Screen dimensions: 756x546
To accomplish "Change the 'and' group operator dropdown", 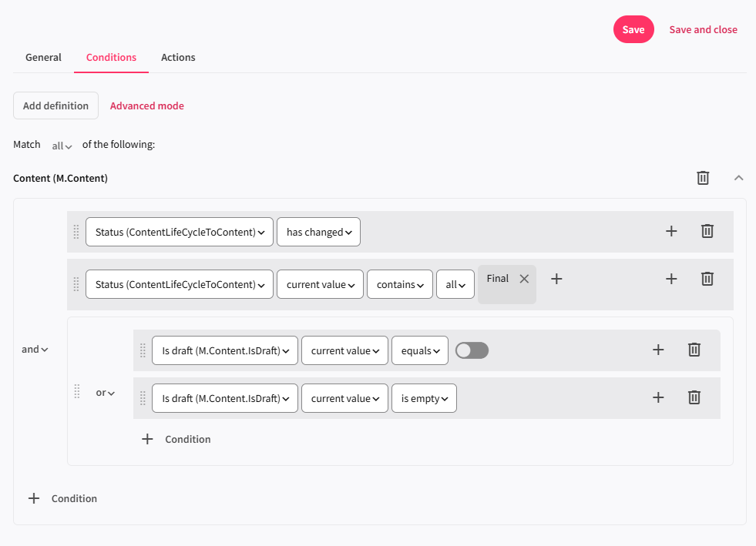I will coord(35,350).
